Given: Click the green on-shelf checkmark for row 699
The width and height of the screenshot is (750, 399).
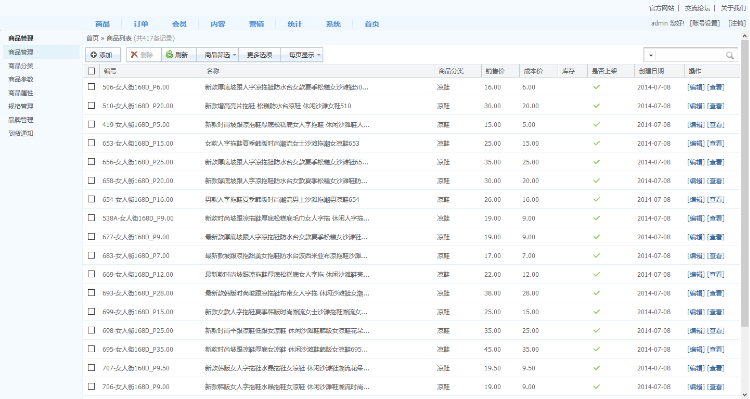Looking at the screenshot, I should click(x=596, y=311).
